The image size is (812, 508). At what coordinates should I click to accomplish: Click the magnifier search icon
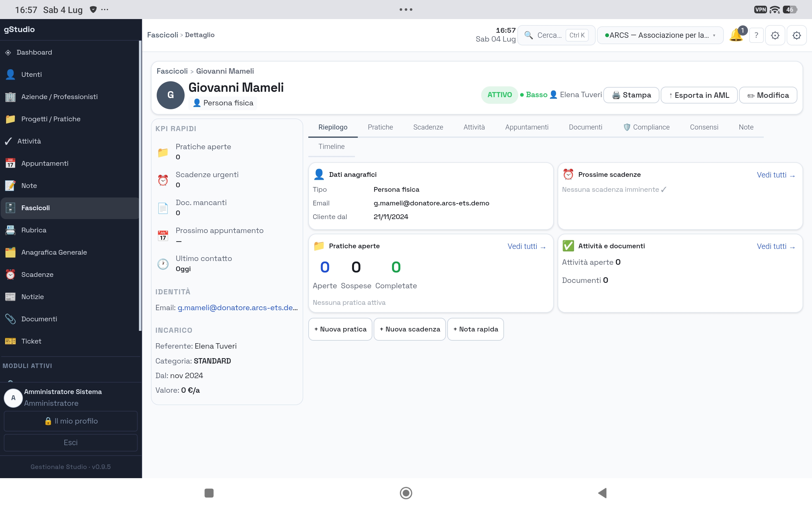528,35
